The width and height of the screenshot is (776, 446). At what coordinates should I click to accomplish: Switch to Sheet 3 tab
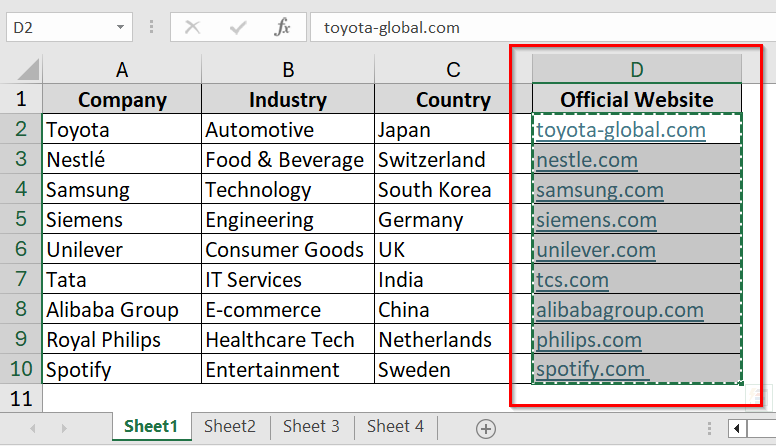pyautogui.click(x=311, y=426)
